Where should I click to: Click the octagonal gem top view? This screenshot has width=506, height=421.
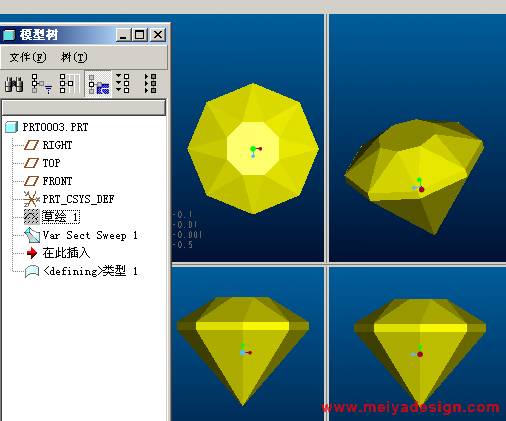pyautogui.click(x=253, y=148)
